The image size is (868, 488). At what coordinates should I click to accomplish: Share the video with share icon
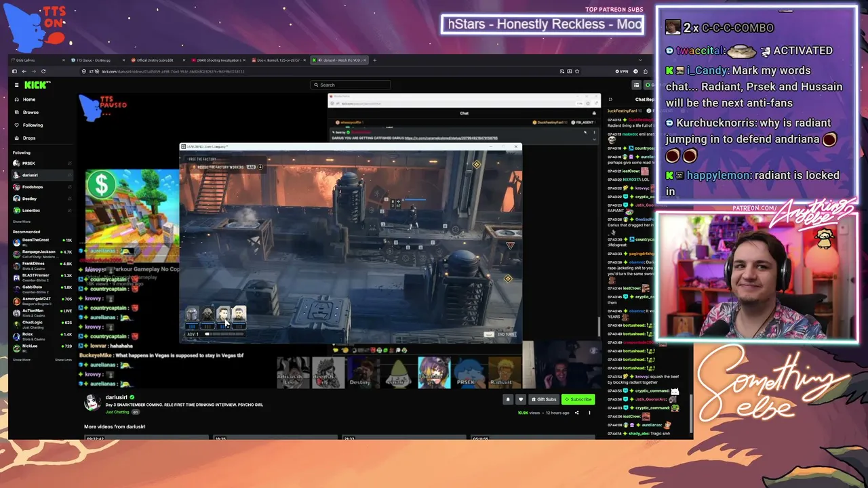tap(577, 413)
